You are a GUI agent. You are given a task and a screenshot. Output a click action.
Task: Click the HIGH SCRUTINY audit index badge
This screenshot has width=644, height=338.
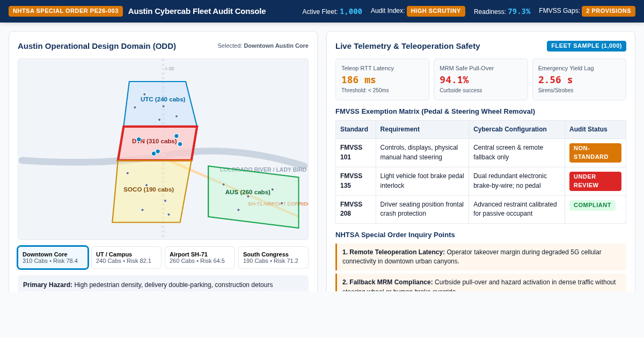point(436,11)
